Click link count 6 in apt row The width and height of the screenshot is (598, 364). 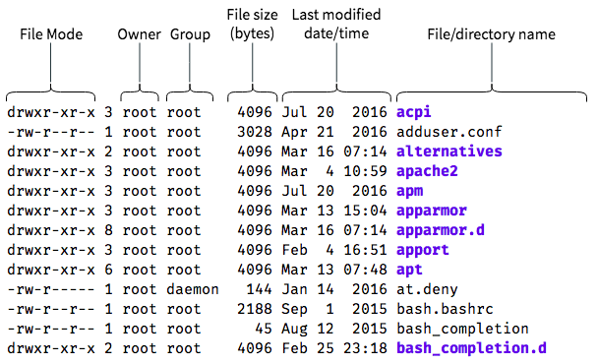[x=109, y=270]
